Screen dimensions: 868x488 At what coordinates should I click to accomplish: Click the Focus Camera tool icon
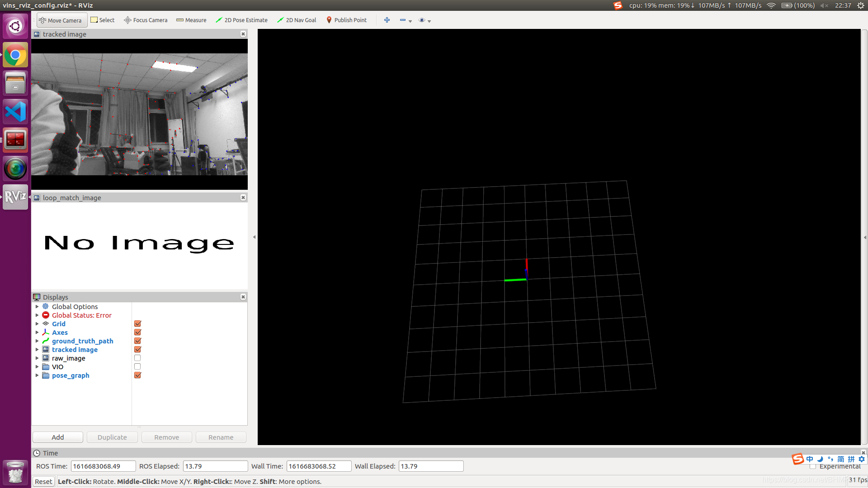(126, 20)
